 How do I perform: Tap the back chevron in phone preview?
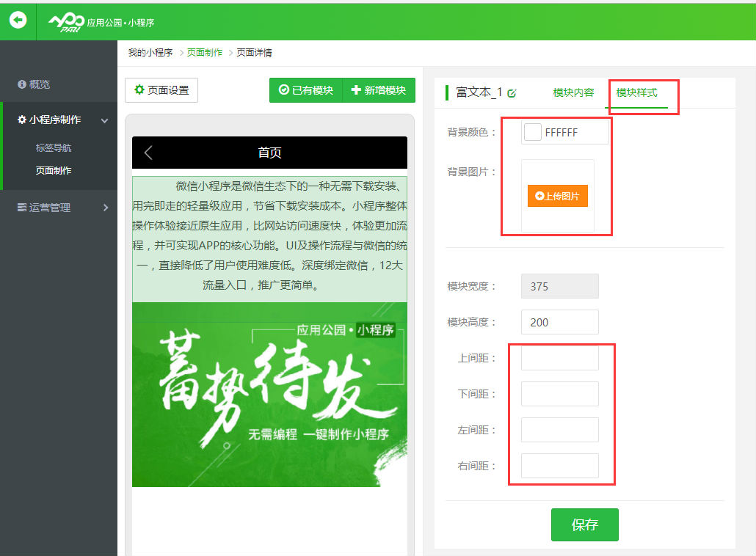148,153
